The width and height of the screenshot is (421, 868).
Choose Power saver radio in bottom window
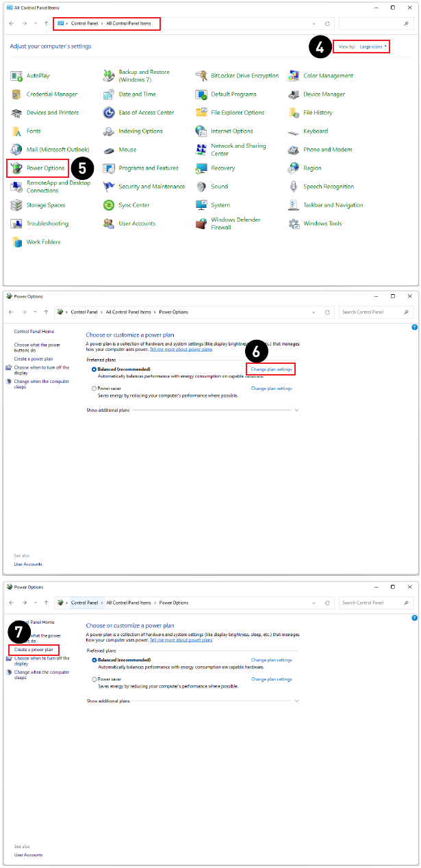(x=94, y=679)
